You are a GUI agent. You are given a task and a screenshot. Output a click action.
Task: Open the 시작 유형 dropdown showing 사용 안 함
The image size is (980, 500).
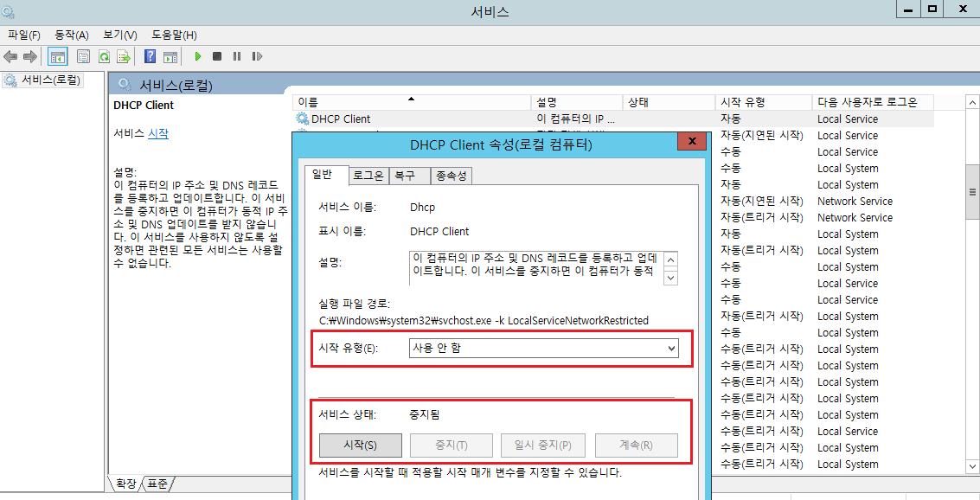(x=544, y=348)
